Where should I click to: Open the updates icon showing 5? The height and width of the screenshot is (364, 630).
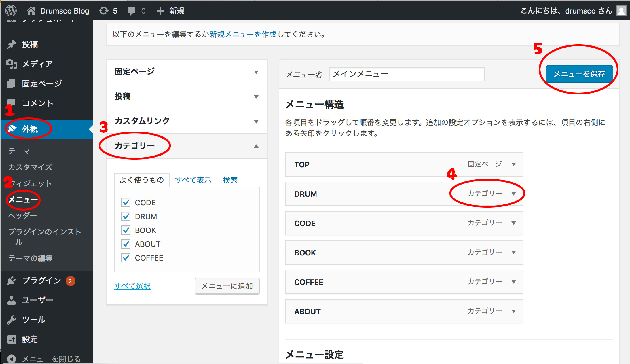click(x=104, y=11)
